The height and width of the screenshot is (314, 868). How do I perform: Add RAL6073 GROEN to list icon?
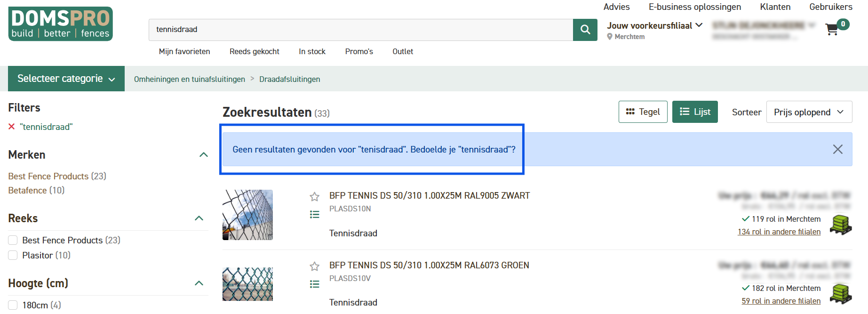[315, 284]
